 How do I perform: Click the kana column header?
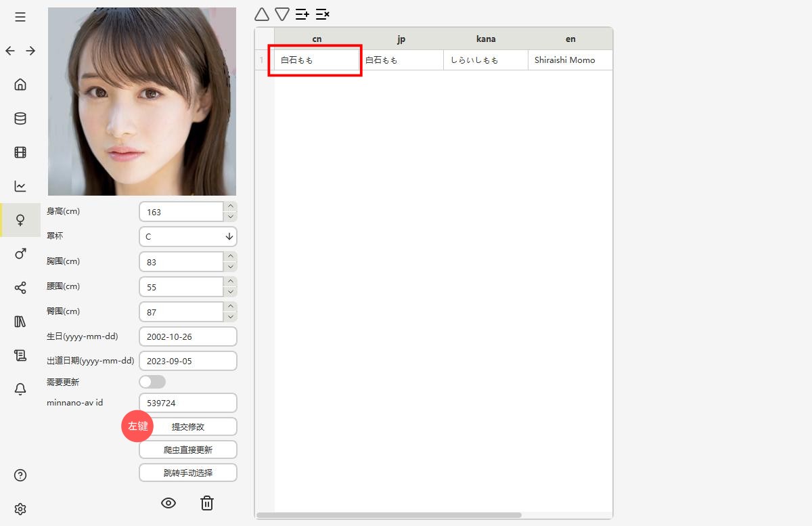tap(486, 39)
